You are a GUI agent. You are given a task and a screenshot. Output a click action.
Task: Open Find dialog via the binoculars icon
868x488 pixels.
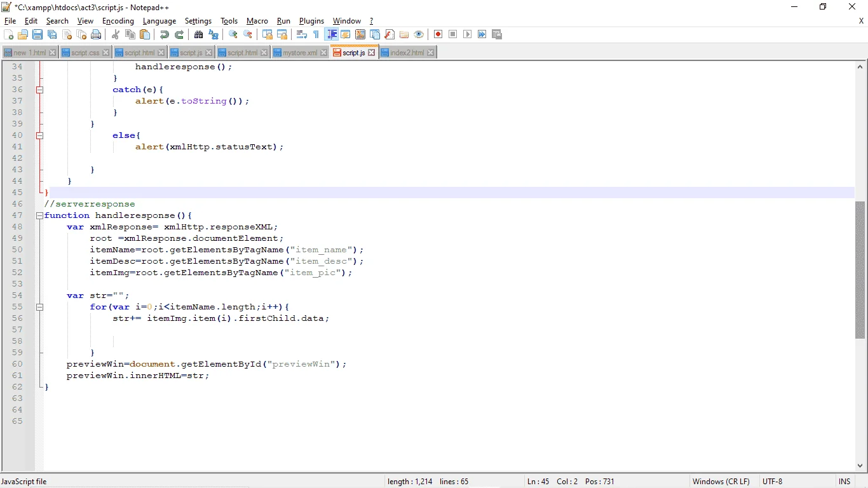coord(199,34)
